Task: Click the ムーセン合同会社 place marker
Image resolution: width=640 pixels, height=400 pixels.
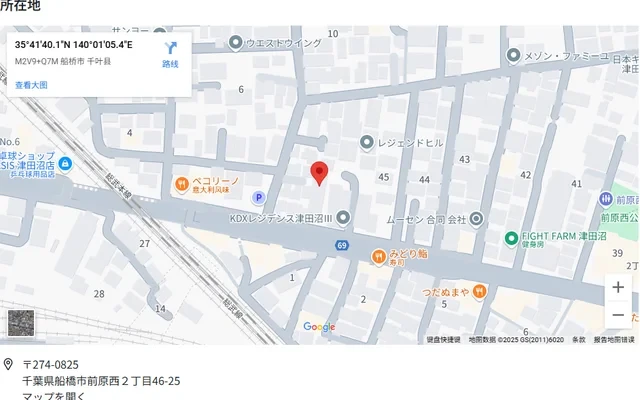Action: point(476,219)
